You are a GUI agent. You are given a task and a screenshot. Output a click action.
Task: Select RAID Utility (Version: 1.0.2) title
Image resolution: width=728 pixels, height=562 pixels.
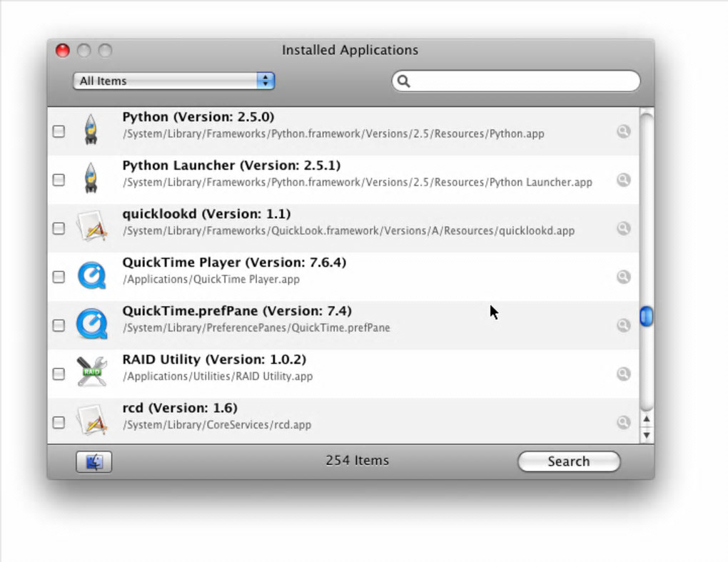pyautogui.click(x=214, y=359)
